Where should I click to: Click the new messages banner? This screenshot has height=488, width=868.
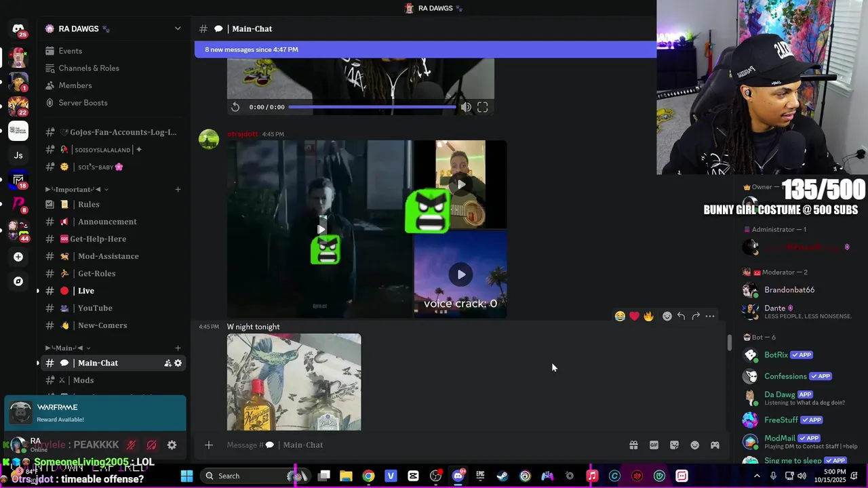point(425,49)
